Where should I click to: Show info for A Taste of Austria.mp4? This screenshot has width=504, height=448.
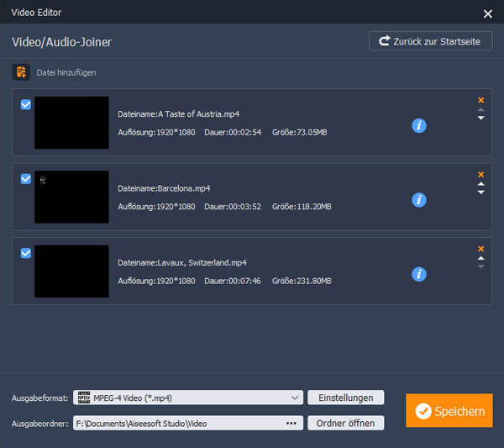click(419, 125)
